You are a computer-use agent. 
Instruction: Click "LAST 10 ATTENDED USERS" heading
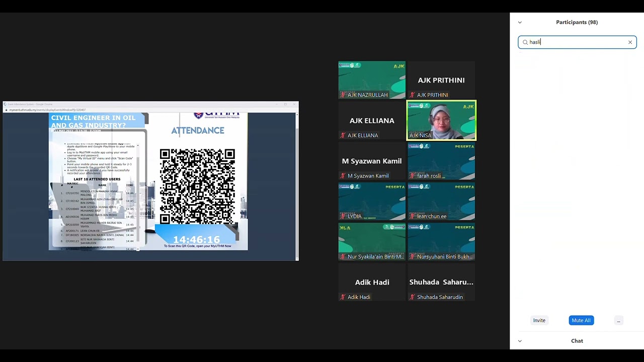pos(97,179)
